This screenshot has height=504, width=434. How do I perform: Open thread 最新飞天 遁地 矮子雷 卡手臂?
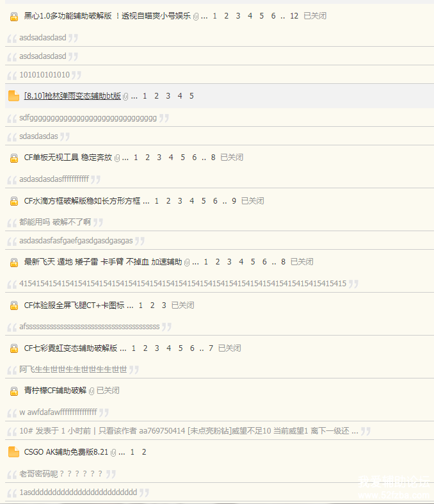pos(103,262)
